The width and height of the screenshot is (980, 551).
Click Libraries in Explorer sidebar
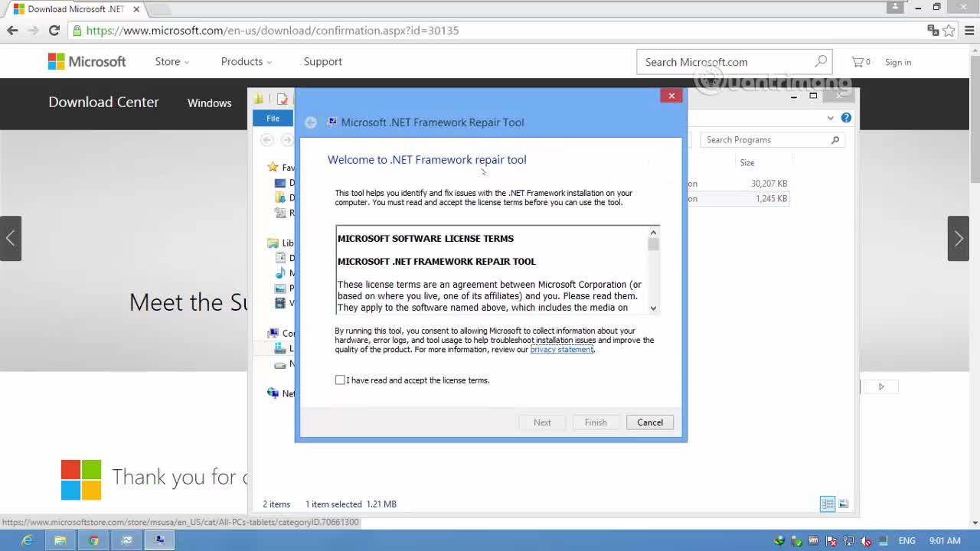click(x=273, y=243)
